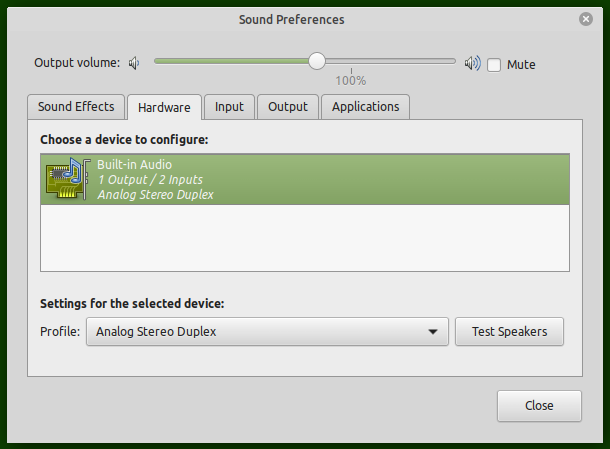
Task: Click the green filled portion of the volume track
Action: (232, 61)
